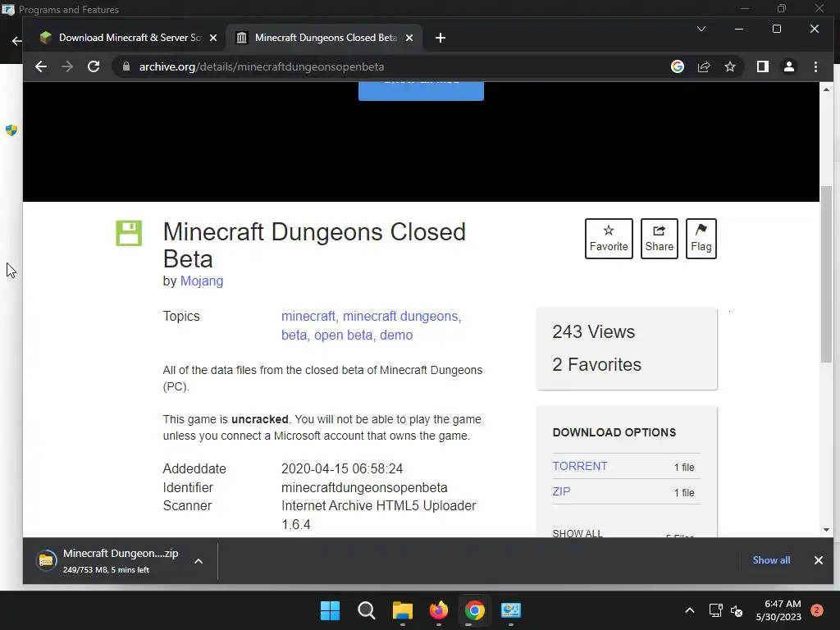The image size is (840, 630).
Task: Open the demo topic link
Action: click(396, 335)
